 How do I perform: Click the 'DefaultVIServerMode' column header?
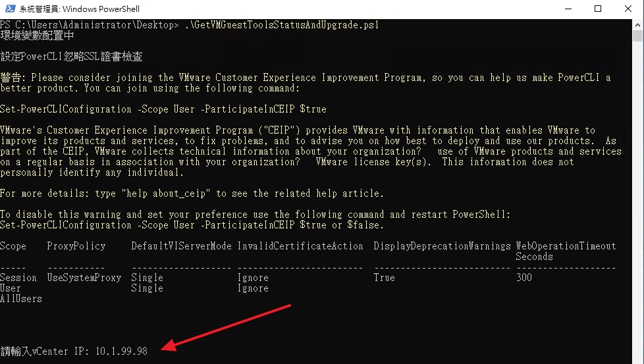(182, 246)
